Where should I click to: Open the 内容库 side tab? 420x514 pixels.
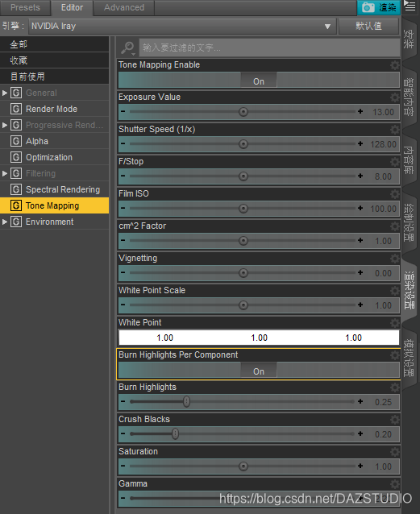410,160
